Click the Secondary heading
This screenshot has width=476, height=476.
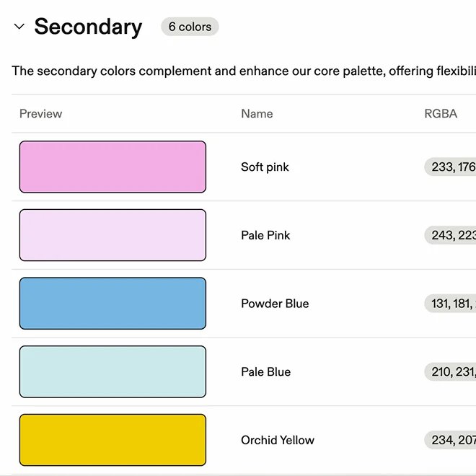[88, 27]
